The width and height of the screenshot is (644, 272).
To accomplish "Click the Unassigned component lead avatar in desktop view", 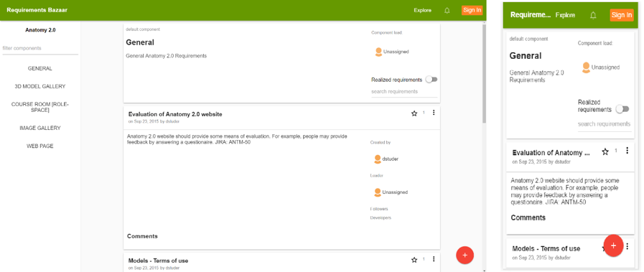I will point(378,52).
